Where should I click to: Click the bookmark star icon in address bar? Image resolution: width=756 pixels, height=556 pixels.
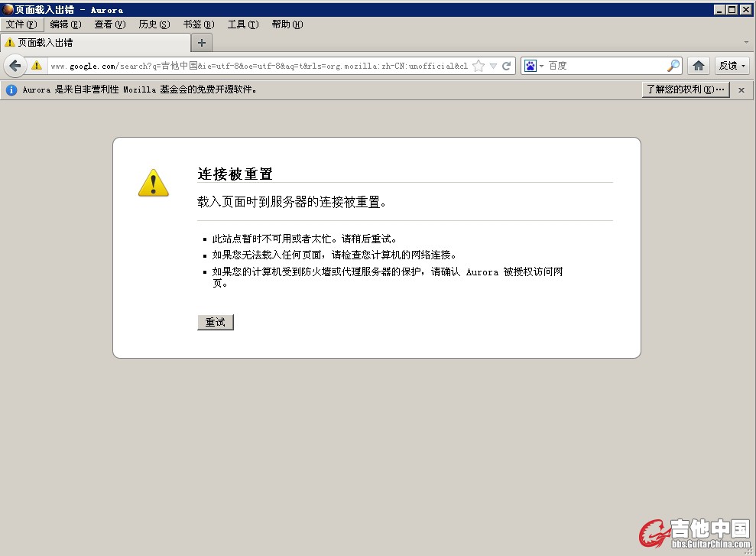tap(479, 66)
